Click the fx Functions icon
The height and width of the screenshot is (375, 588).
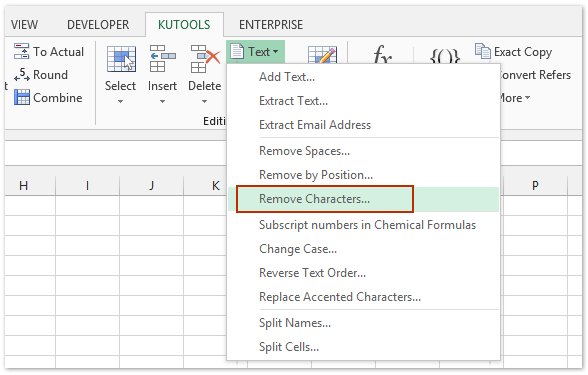click(382, 55)
